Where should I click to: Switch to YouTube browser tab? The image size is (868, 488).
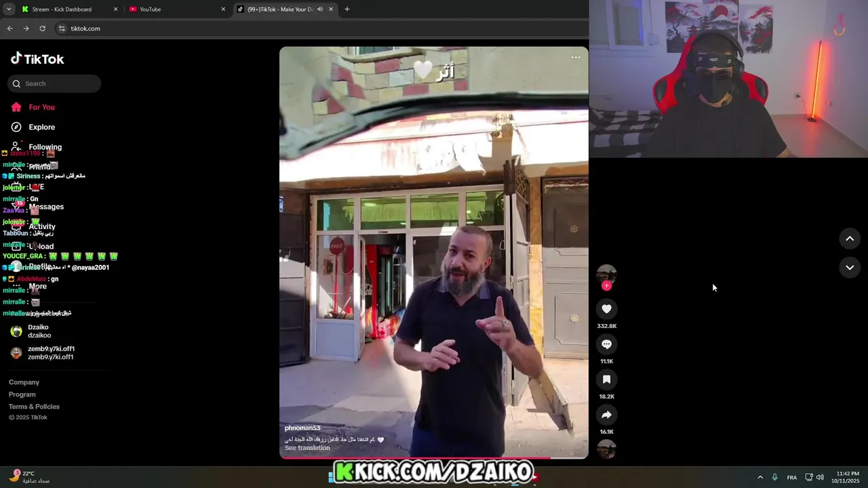pyautogui.click(x=176, y=9)
